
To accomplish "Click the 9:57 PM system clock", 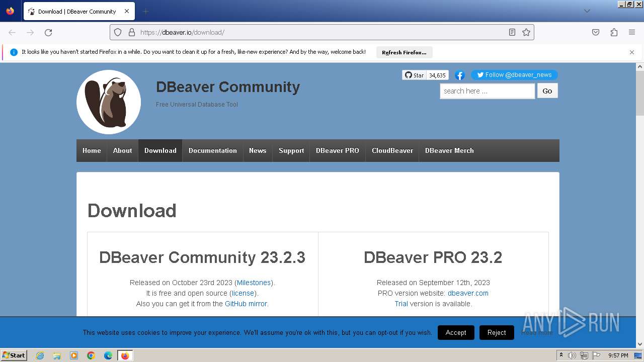I will coord(618,355).
